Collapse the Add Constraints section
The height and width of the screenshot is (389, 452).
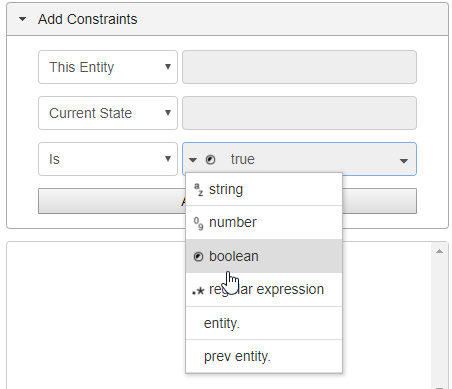[x=22, y=19]
